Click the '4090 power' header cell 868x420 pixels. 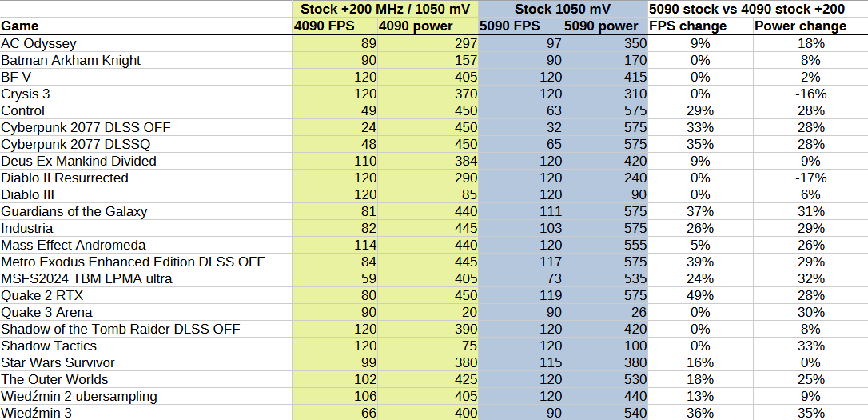[x=428, y=26]
